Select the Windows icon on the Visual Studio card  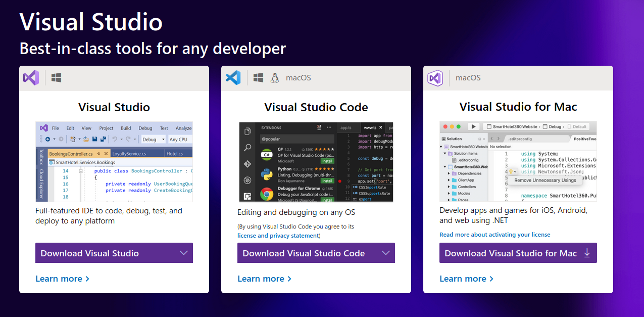pos(56,77)
